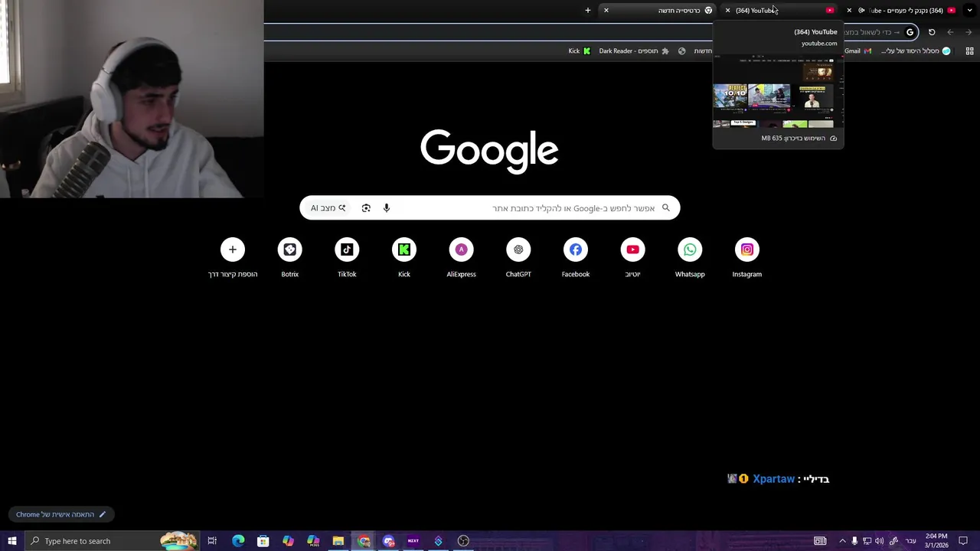Open the חדשות bookmark
Image resolution: width=980 pixels, height=551 pixels.
coord(703,51)
